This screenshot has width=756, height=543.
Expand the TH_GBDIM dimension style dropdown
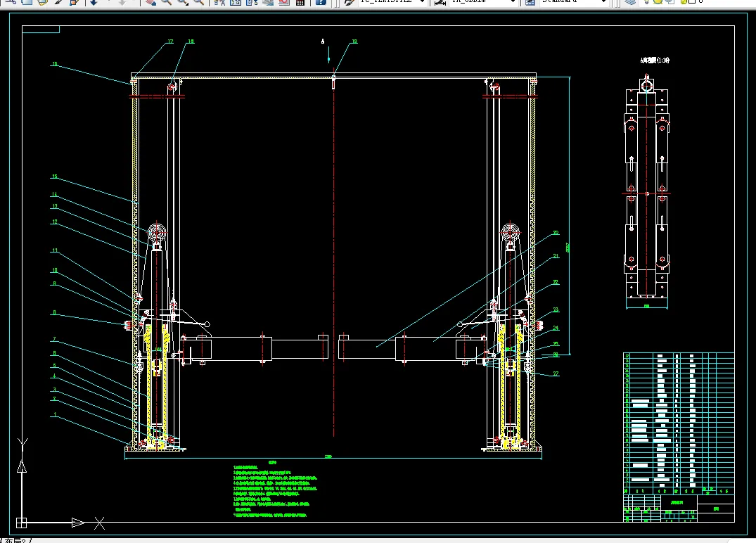point(513,2)
